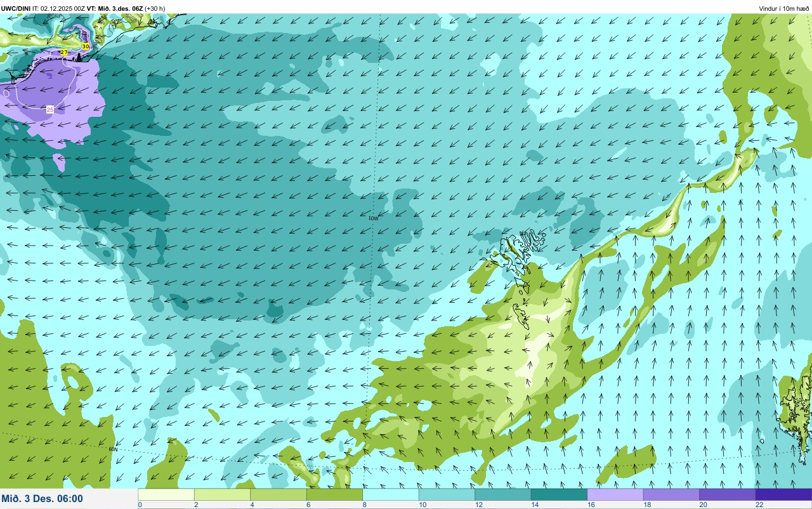Click the 14–16 dark teal legend swatch
Screen dimensions: 812x509
tap(559, 494)
